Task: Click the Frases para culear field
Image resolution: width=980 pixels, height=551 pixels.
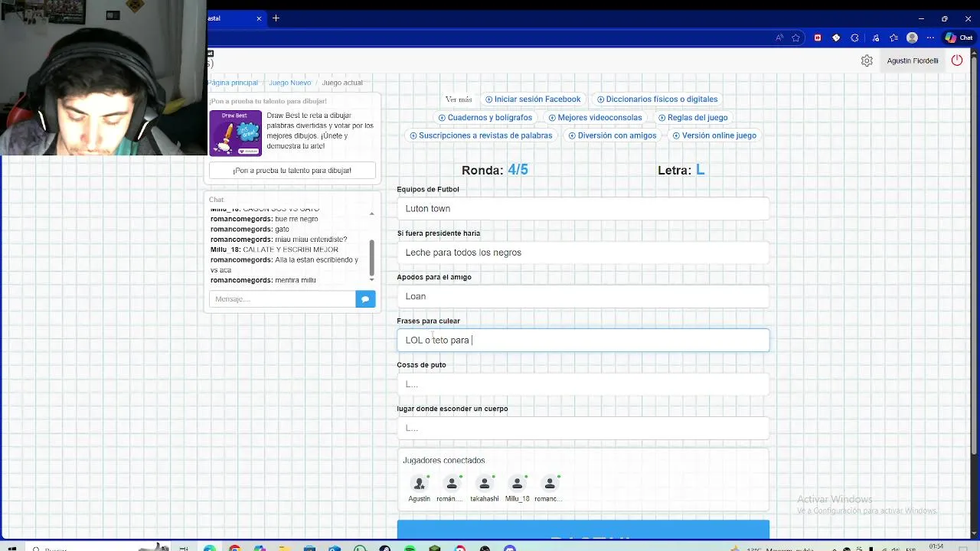Action: click(x=583, y=341)
